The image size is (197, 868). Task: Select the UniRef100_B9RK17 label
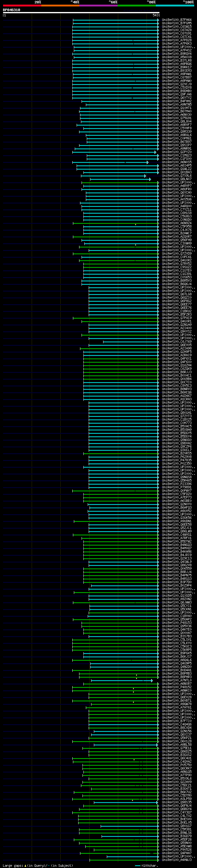pyautogui.click(x=177, y=67)
